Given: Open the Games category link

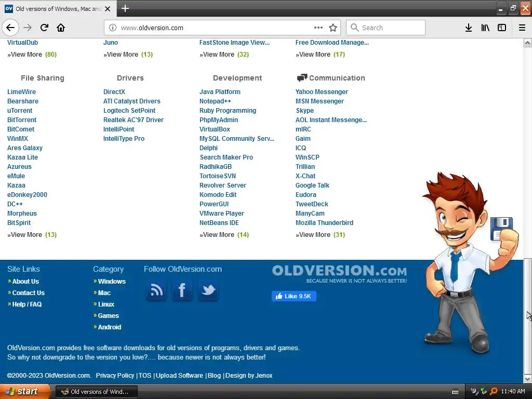Looking at the screenshot, I should [x=108, y=316].
